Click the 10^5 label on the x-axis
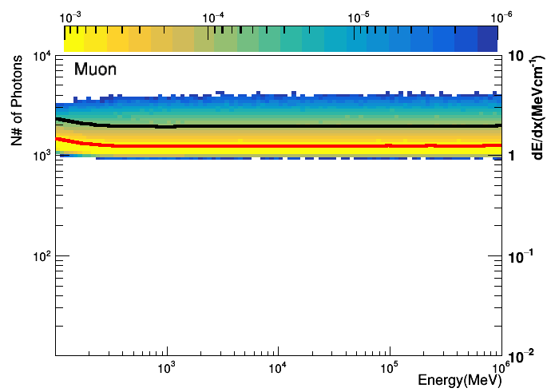Image resolution: width=547 pixels, height=392 pixels. 390,367
